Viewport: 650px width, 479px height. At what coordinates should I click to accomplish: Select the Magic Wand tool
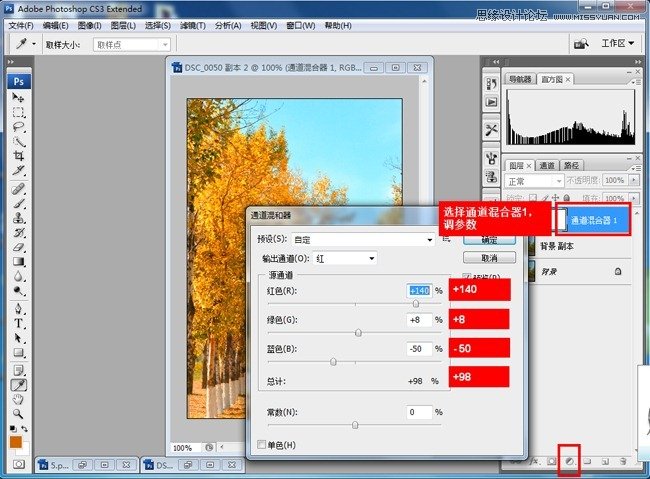click(x=18, y=141)
